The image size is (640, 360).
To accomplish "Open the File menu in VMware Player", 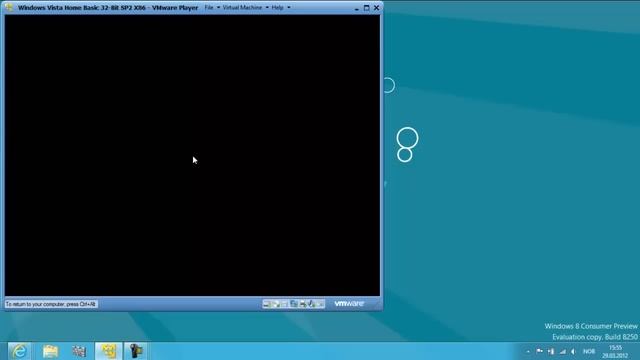I will (x=209, y=7).
